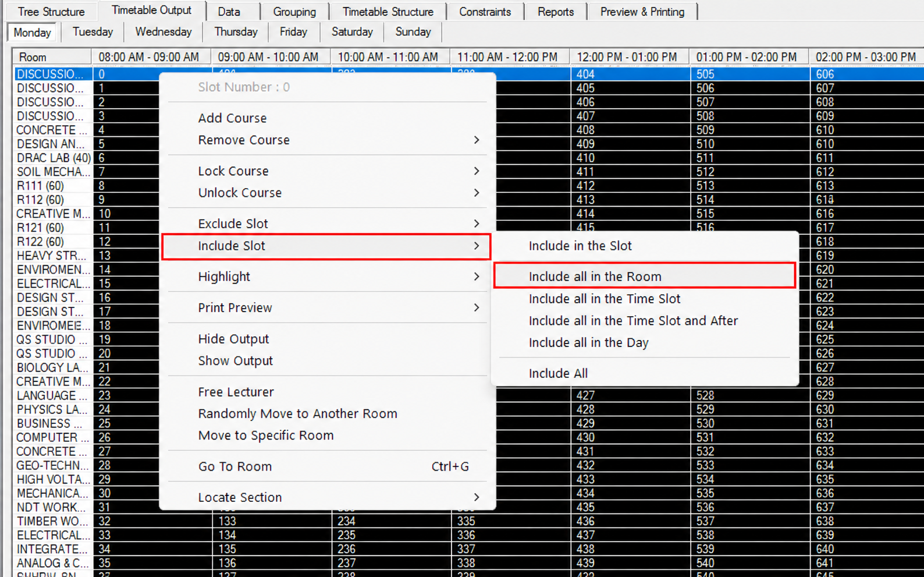Switch to the Tree Structure tab
Screen dimensions: 924x577
click(x=51, y=12)
